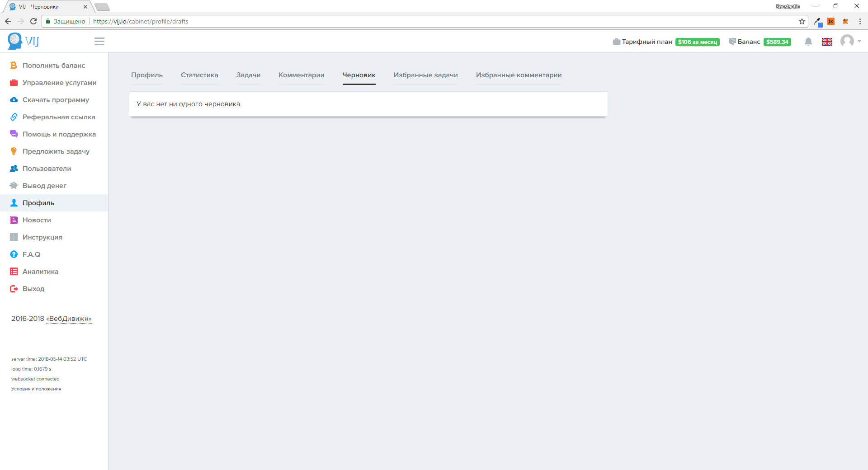Switch language using the UK flag icon
Viewport: 868px width, 470px height.
click(x=827, y=42)
